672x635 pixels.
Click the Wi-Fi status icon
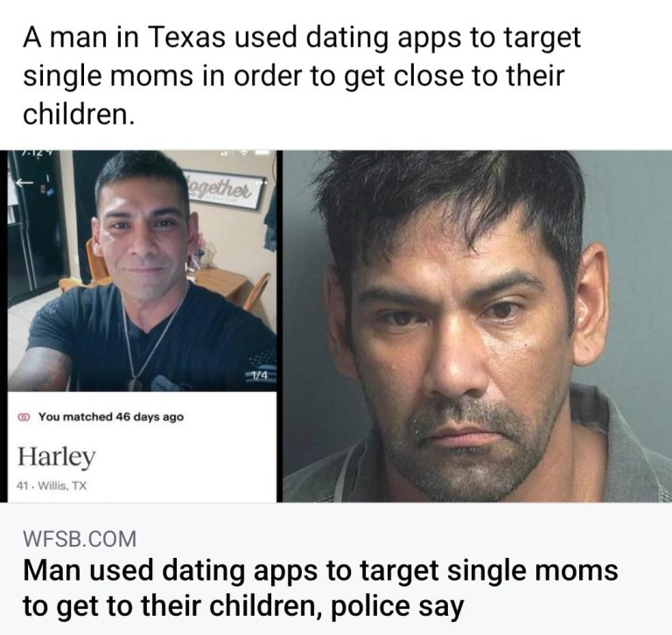[x=244, y=152]
